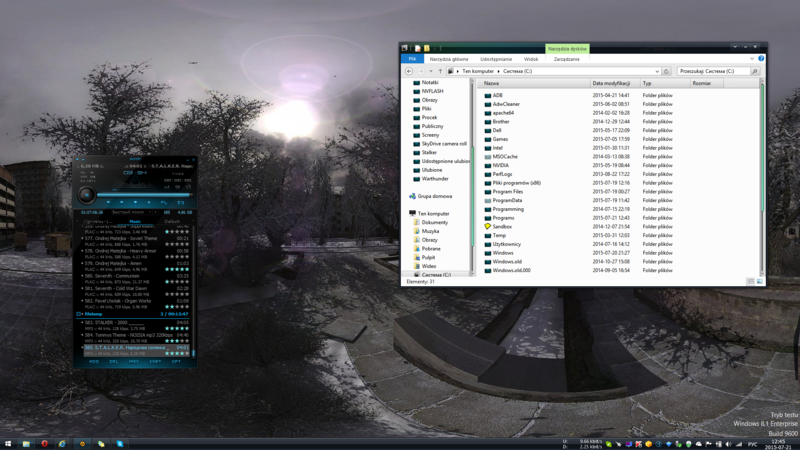Click the volume icon in system tray

(728, 444)
